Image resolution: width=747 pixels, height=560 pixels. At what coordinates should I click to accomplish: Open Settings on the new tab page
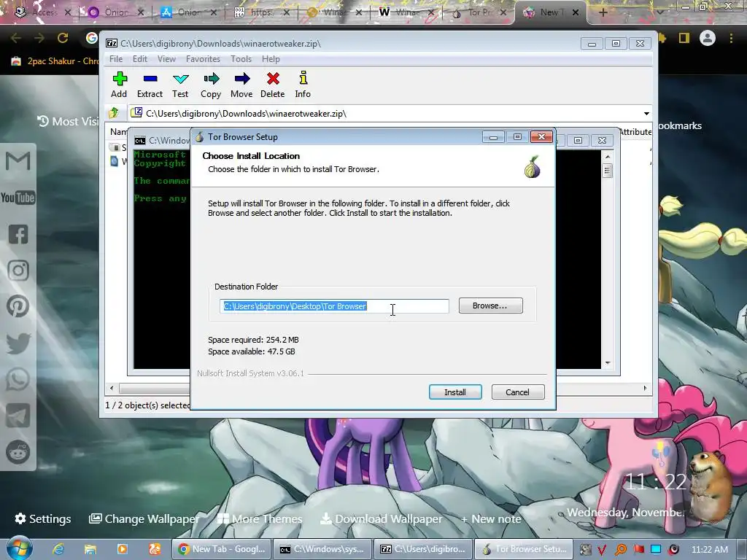click(42, 518)
